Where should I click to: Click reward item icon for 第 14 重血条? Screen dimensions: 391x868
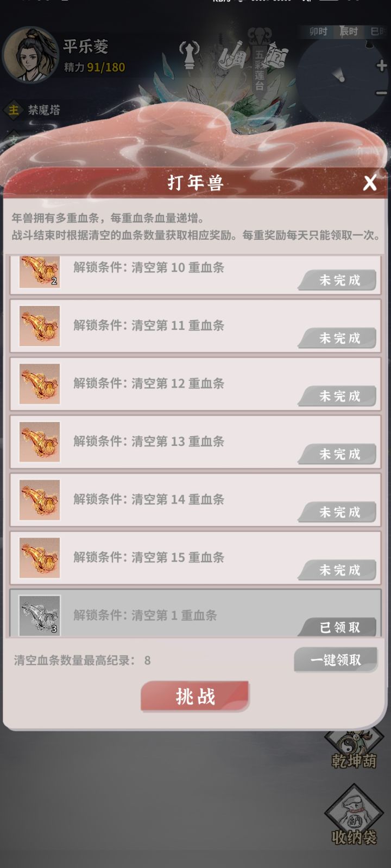point(40,500)
